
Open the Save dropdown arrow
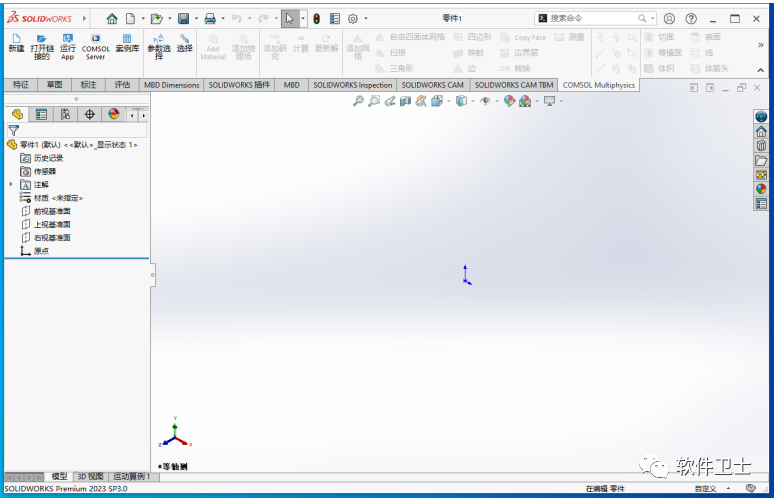196,19
